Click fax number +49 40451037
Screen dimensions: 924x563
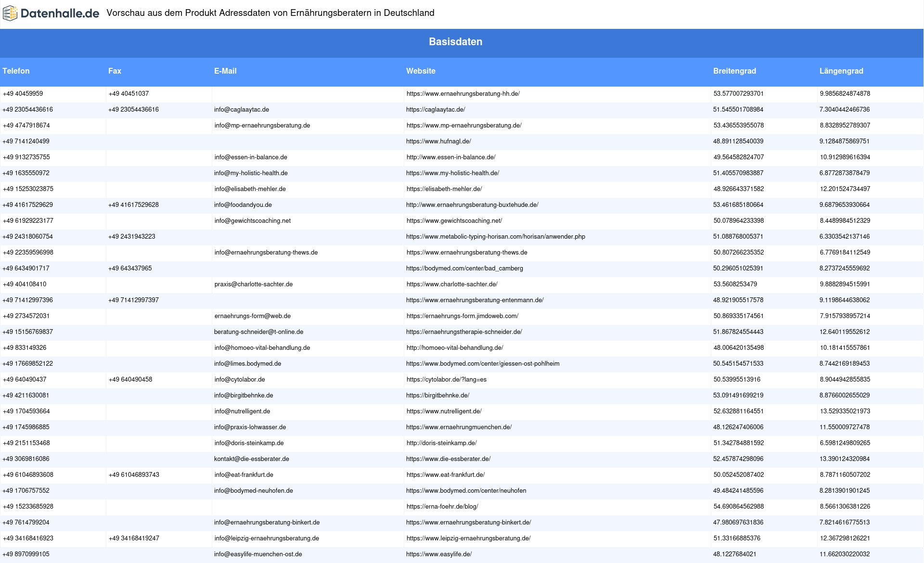pos(128,94)
